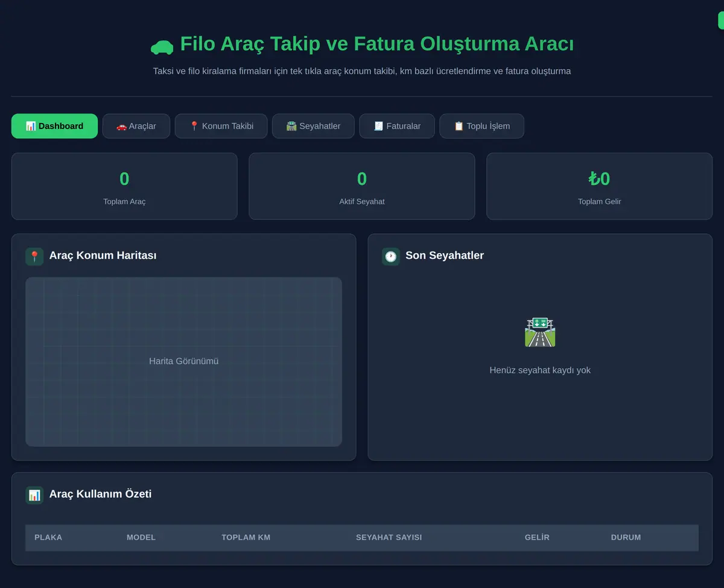
Task: Click the clock icon beside Son Seyahatler
Action: pyautogui.click(x=391, y=256)
